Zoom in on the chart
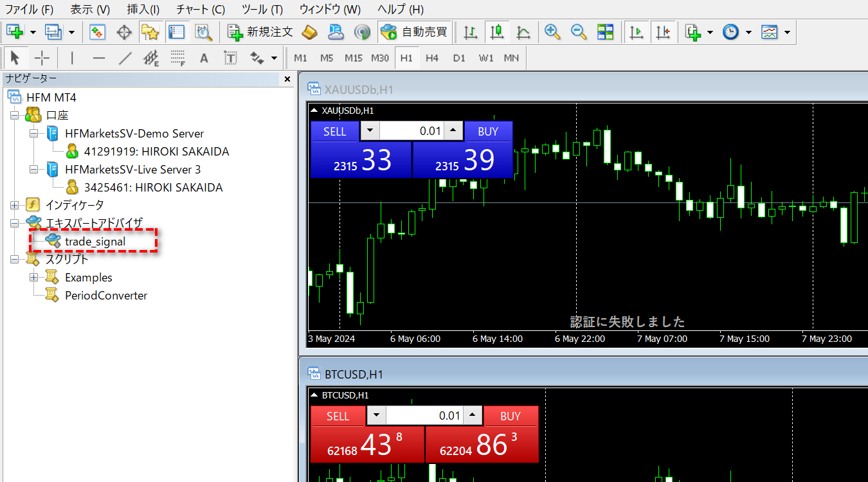This screenshot has width=868, height=482. pyautogui.click(x=552, y=31)
